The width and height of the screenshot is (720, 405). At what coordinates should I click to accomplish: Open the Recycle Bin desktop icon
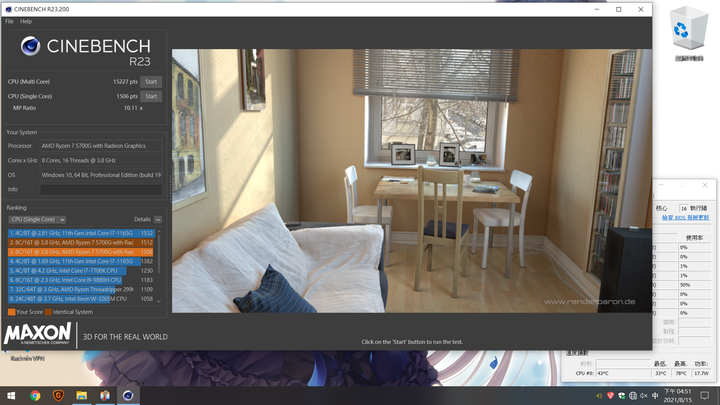click(688, 34)
